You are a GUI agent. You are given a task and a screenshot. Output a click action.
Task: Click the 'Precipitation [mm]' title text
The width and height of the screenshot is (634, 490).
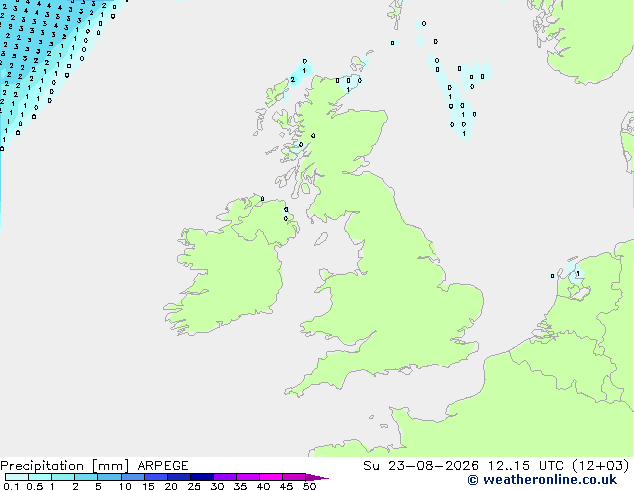point(64,466)
